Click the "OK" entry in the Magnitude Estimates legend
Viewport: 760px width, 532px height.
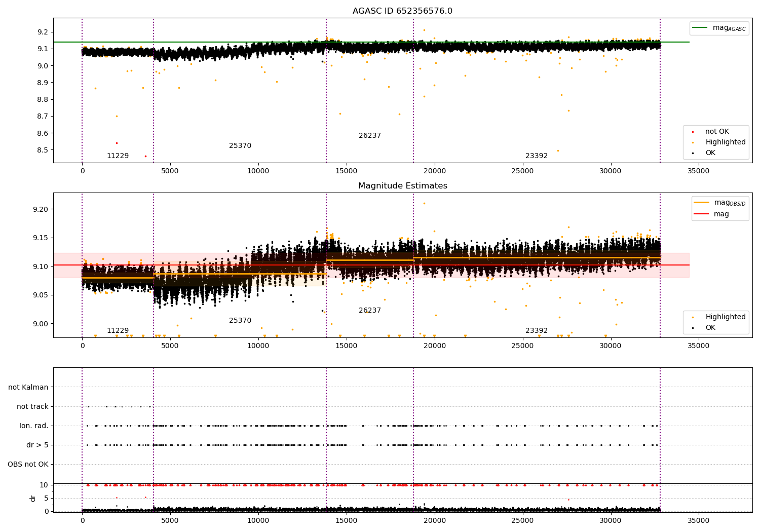point(704,328)
